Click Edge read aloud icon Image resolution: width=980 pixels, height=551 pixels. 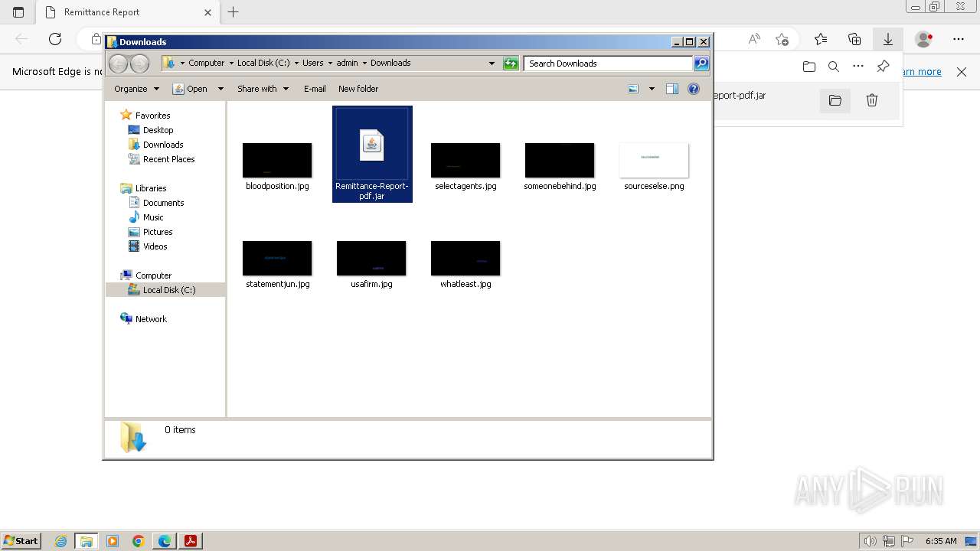[754, 39]
